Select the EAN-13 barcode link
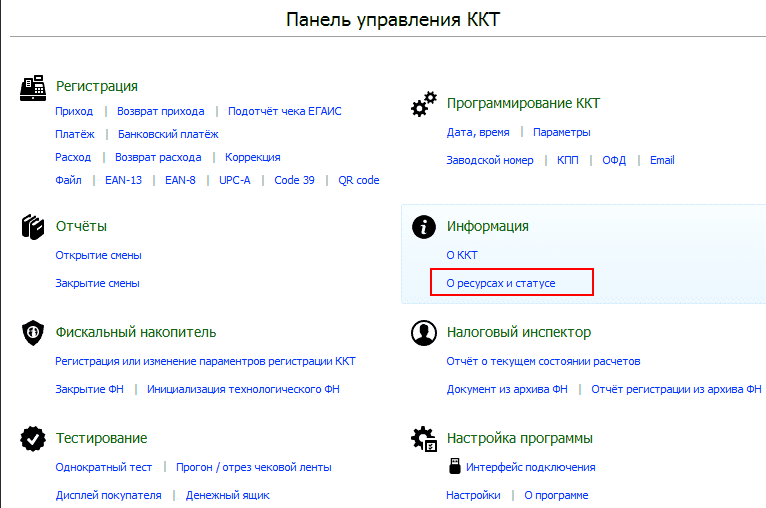The height and width of the screenshot is (508, 766). click(x=124, y=180)
